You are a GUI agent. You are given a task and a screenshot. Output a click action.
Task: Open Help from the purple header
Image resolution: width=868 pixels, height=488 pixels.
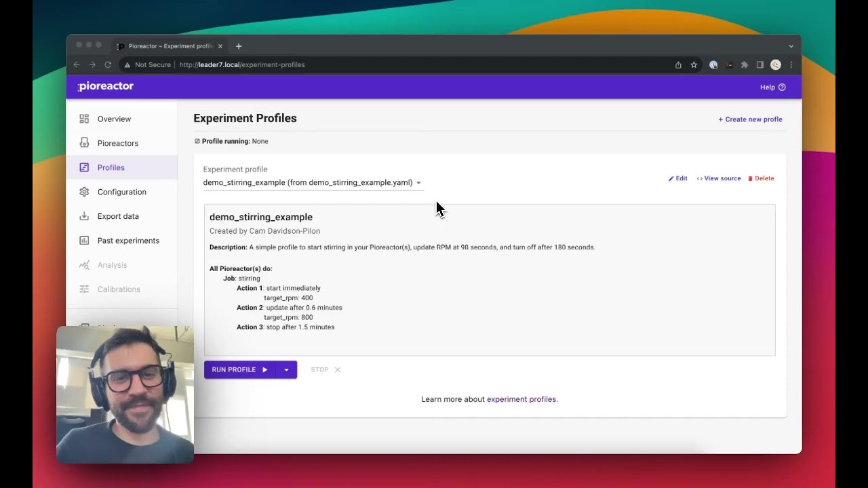click(x=772, y=87)
